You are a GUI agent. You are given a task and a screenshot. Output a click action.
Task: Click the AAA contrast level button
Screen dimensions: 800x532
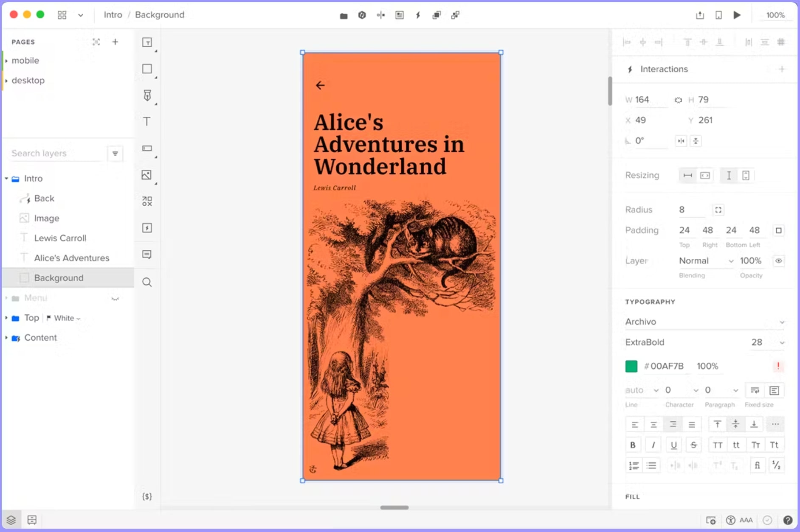(746, 520)
